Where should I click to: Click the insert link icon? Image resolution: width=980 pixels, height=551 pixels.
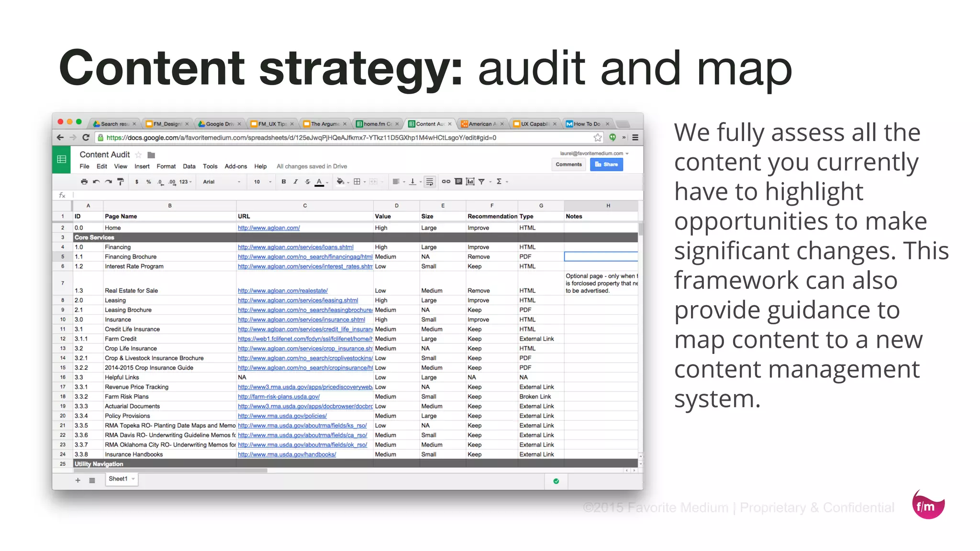click(445, 182)
